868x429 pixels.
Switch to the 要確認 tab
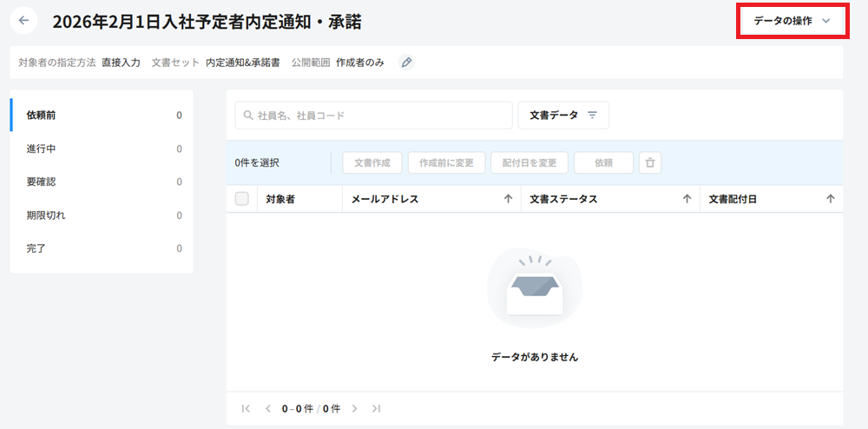pos(102,181)
